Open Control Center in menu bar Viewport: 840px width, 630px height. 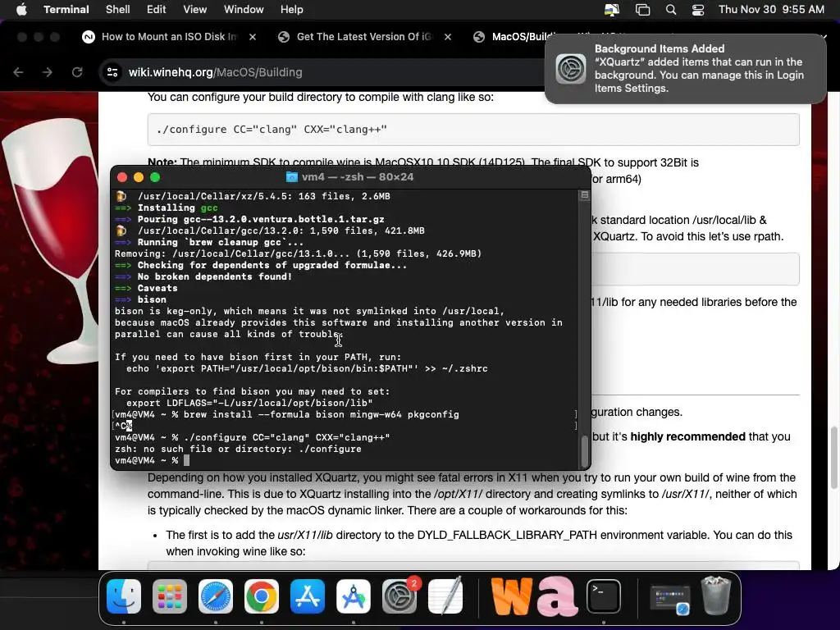coord(698,10)
